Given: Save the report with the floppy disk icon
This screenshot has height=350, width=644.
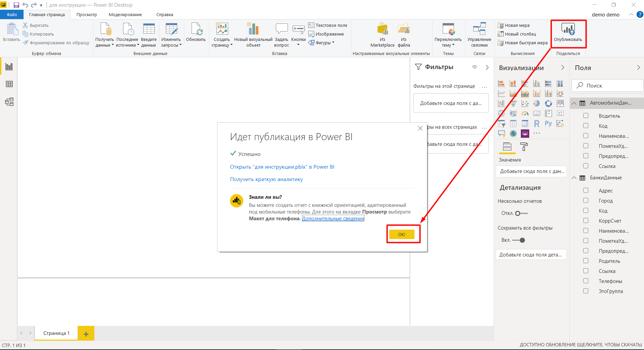Looking at the screenshot, I should 16,5.
